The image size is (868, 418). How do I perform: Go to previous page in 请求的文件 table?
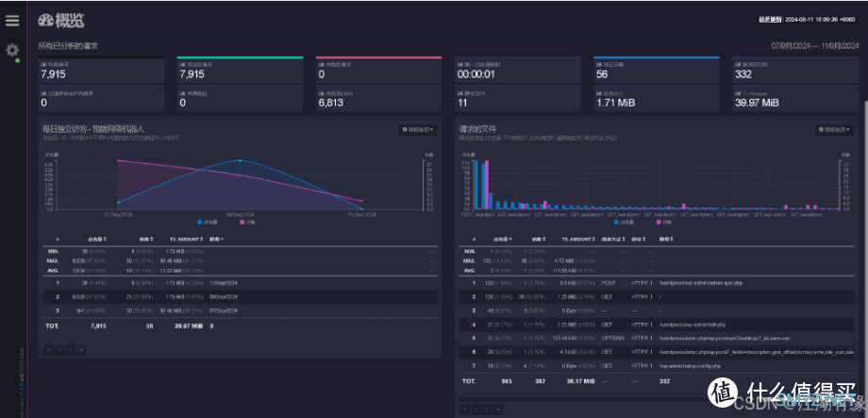(476, 410)
